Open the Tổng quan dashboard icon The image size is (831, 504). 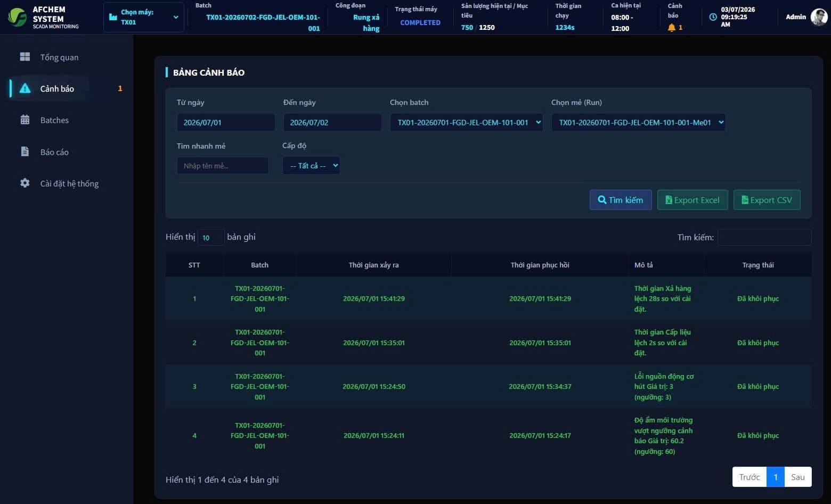coord(25,56)
